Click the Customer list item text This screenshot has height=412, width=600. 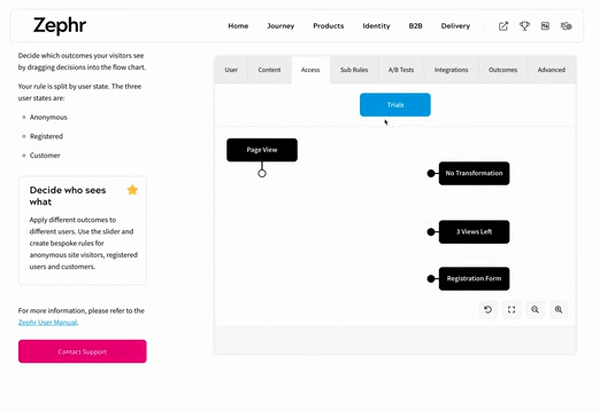(45, 155)
